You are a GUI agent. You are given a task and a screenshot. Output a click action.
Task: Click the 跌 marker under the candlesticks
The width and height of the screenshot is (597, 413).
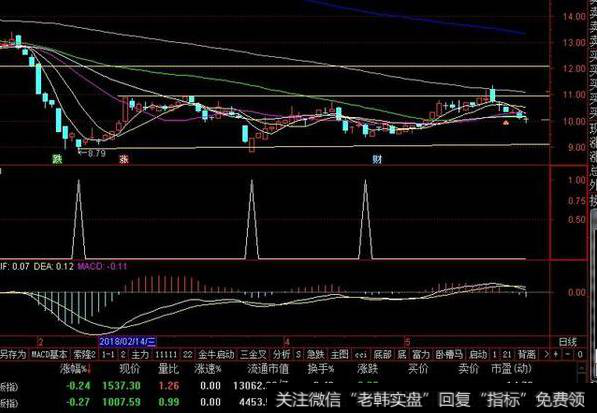tap(57, 159)
